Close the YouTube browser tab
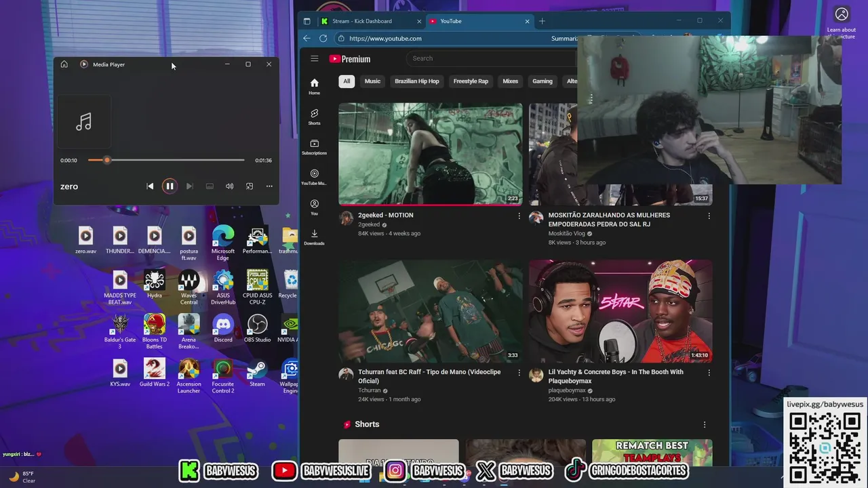This screenshot has width=868, height=488. click(x=528, y=21)
